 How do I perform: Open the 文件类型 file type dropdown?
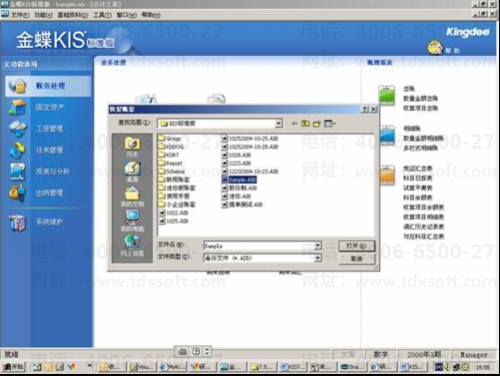pyautogui.click(x=318, y=258)
